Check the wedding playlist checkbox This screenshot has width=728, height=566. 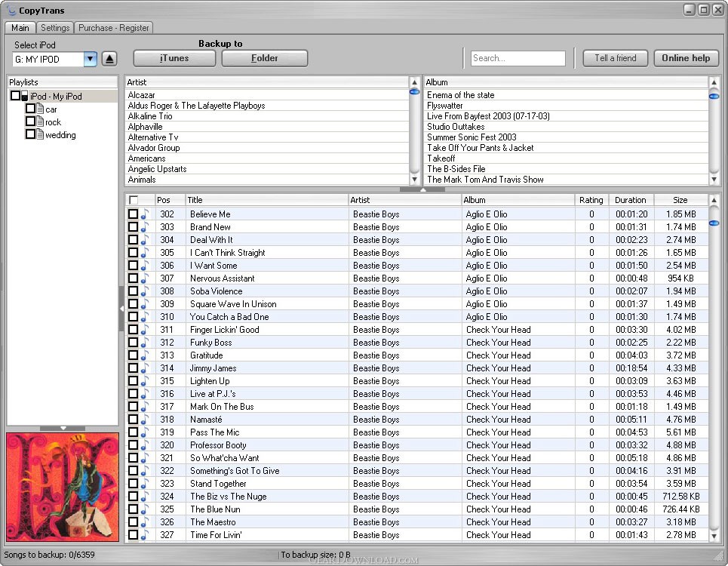pos(31,134)
